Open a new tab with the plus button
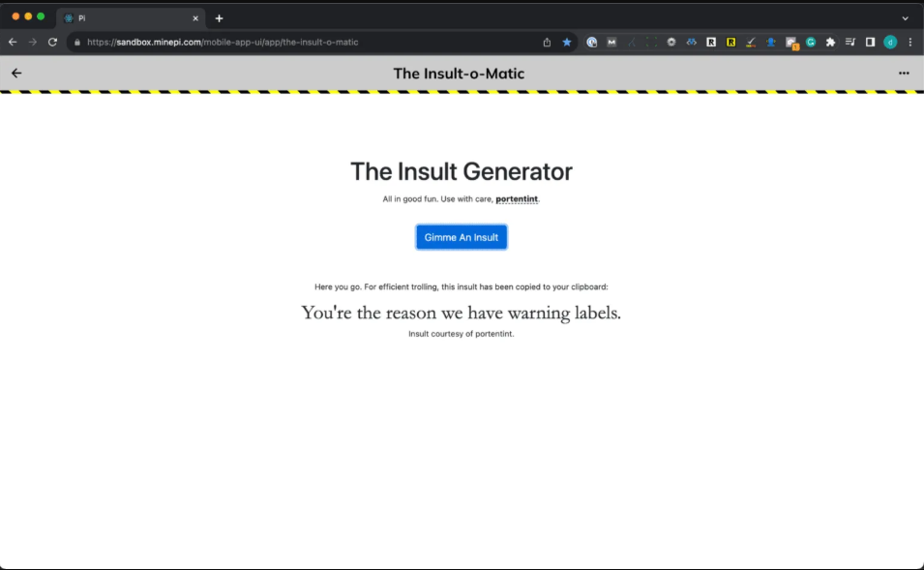 tap(220, 18)
